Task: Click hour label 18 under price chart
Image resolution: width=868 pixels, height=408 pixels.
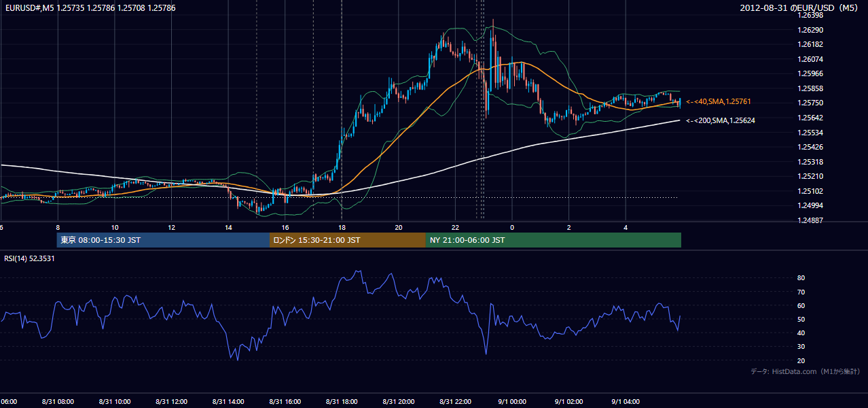Action: [x=342, y=228]
